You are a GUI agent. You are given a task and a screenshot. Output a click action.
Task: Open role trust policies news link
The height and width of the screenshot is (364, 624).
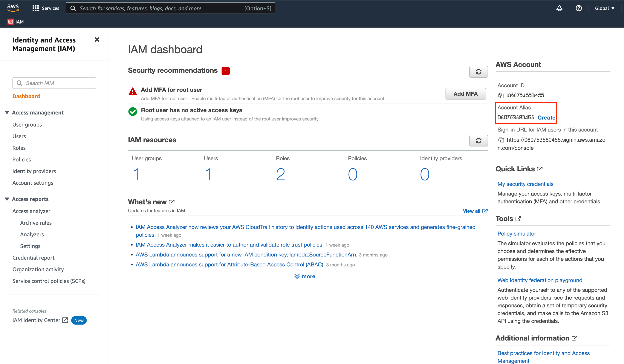pos(230,245)
